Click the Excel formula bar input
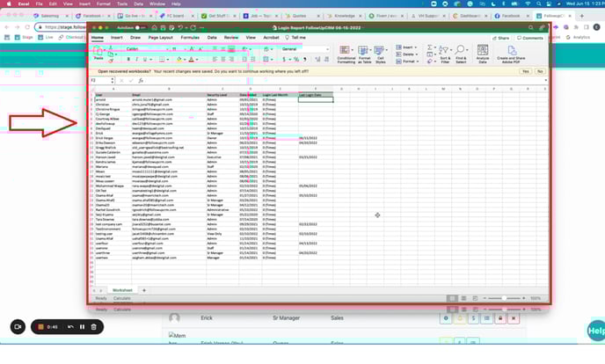The width and height of the screenshot is (605, 364). 346,81
